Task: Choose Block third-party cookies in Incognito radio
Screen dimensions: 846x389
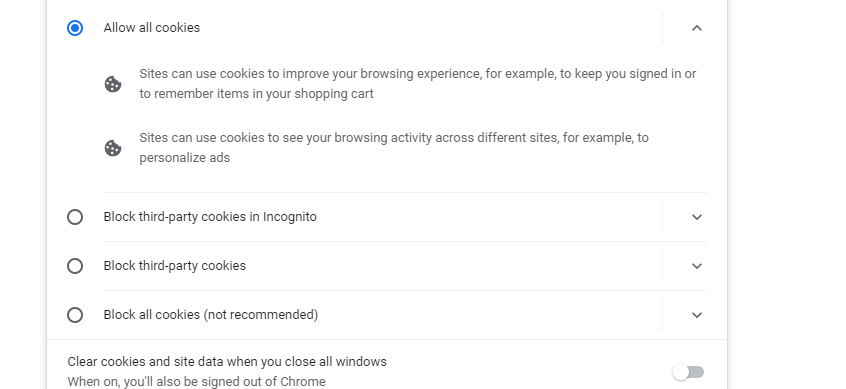Action: click(x=75, y=217)
